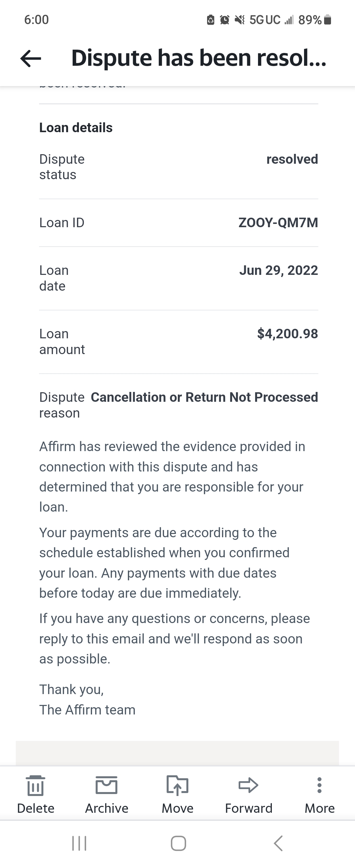Tap the battery icon in status bar
Viewport: 355px width, 868px height.
327,20
